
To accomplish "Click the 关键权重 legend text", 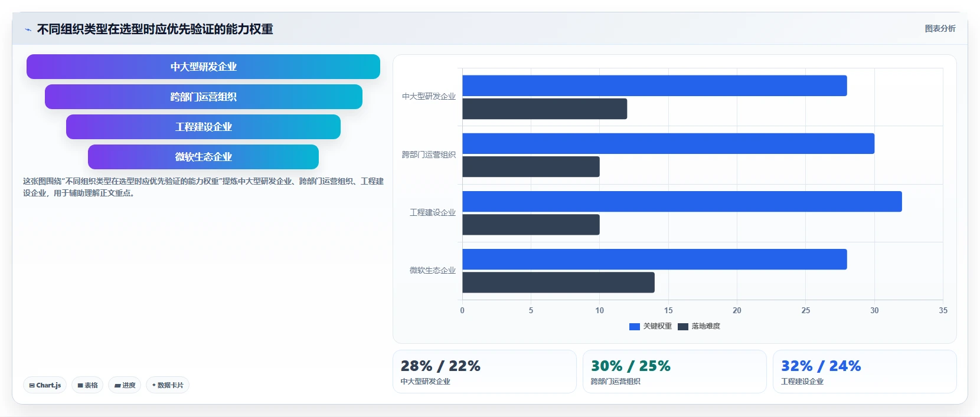I will click(657, 326).
